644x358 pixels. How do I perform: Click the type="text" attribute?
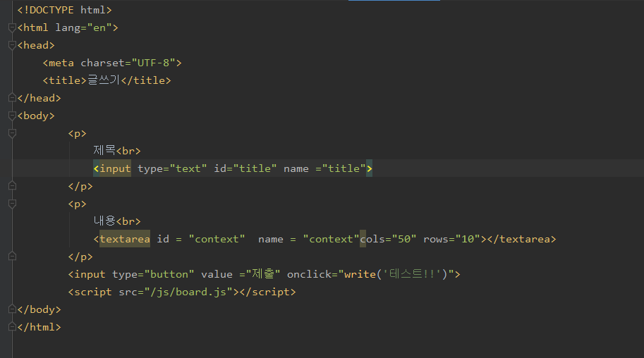click(x=172, y=168)
